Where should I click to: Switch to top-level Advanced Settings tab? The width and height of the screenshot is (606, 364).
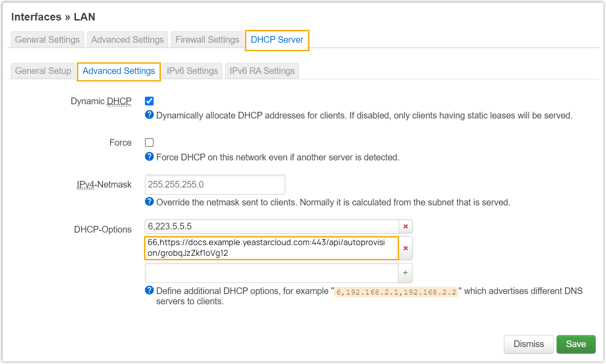(x=128, y=40)
